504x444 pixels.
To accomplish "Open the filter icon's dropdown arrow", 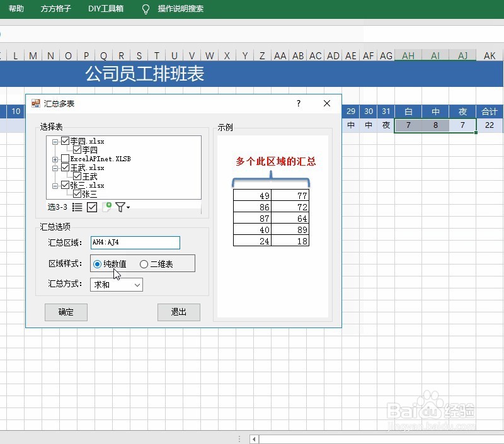I will click(129, 207).
